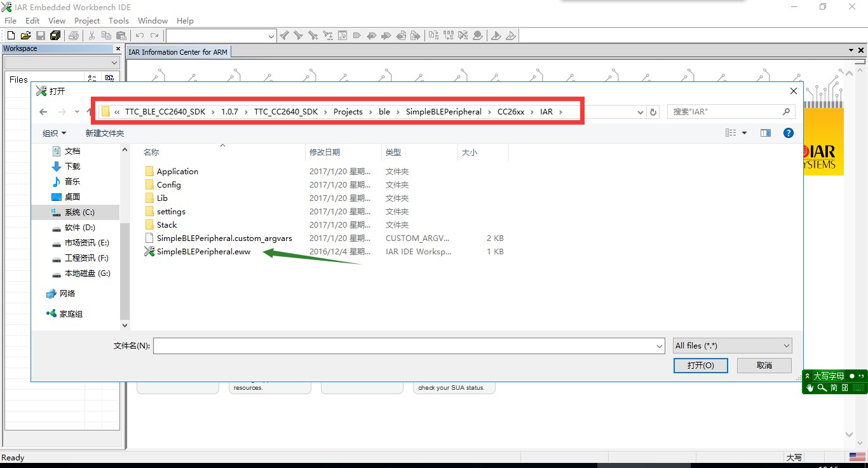Expand the 文件名 filename dropdown arrow
The image size is (868, 468).
[660, 346]
